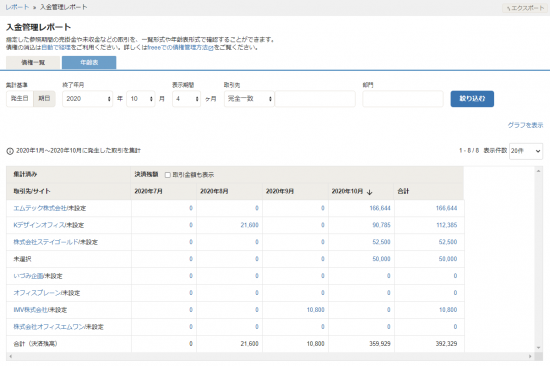This screenshot has height=366, width=550.
Task: Click the external link icon in the help text
Action: click(x=211, y=48)
